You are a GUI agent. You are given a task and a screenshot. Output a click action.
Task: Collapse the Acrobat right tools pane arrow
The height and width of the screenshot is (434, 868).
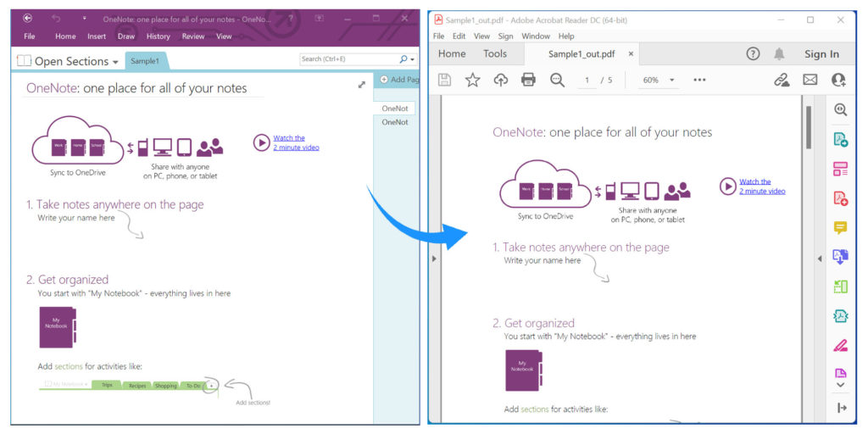(819, 258)
